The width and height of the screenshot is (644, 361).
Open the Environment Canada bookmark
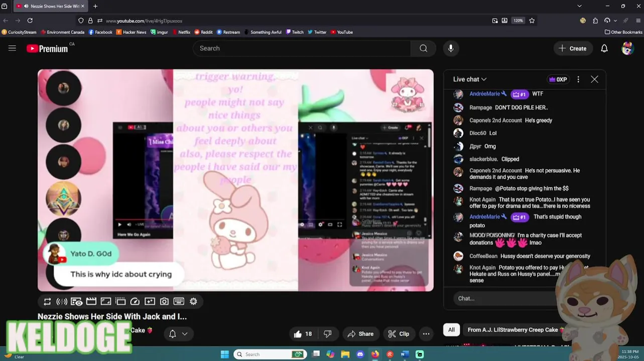coord(62,32)
